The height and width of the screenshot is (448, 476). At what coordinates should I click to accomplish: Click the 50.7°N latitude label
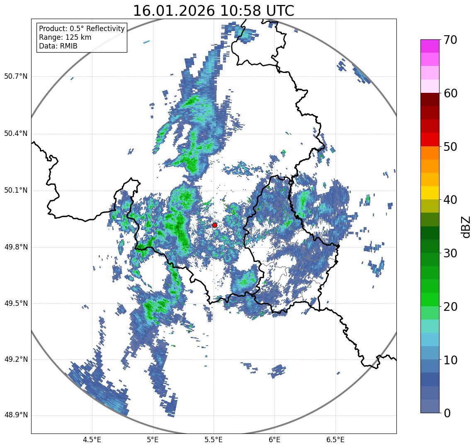tap(15, 76)
